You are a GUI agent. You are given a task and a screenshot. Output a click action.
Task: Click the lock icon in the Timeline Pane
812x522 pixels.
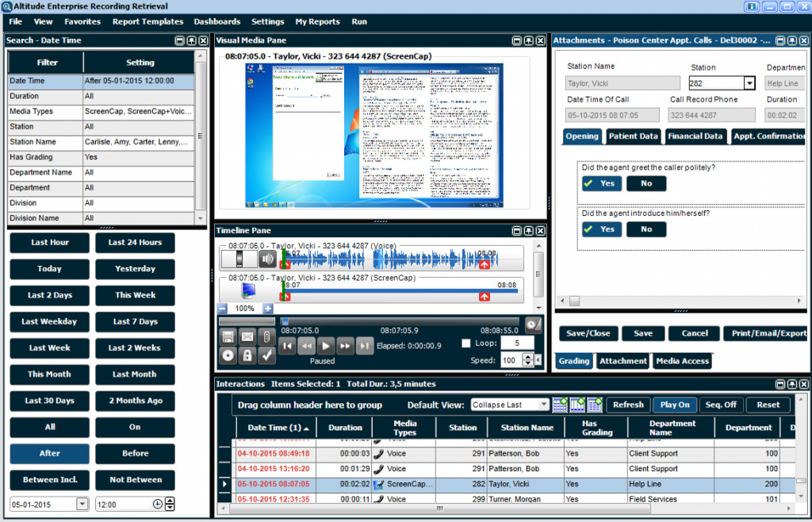(247, 356)
